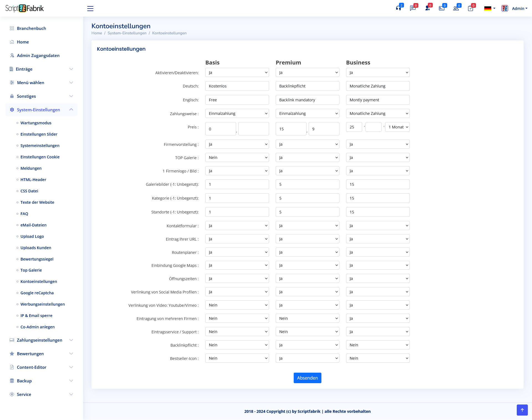Open the IP & Email sperre link

[x=36, y=316]
